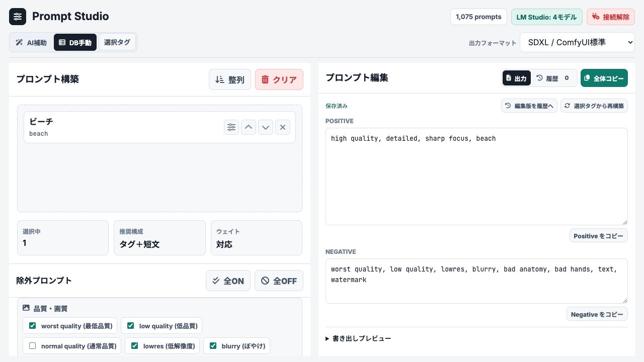Viewport: 644px width, 362px height.
Task: Switch to 選択タグ tab
Action: pyautogui.click(x=117, y=42)
